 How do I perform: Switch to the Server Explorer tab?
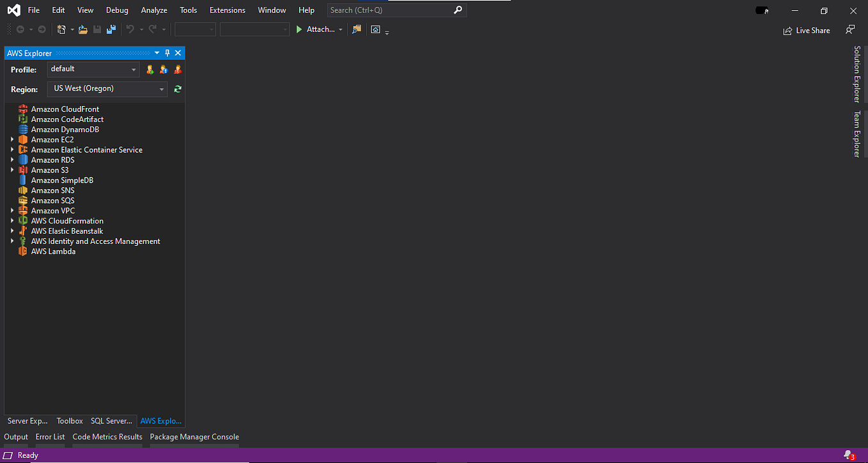[x=26, y=421]
